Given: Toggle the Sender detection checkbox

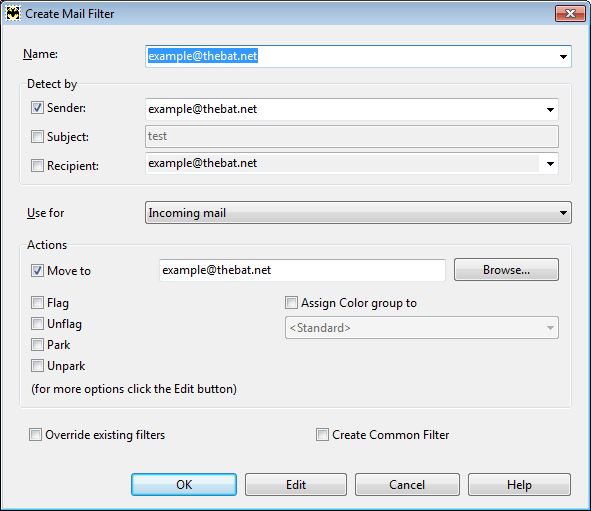Looking at the screenshot, I should pyautogui.click(x=37, y=108).
